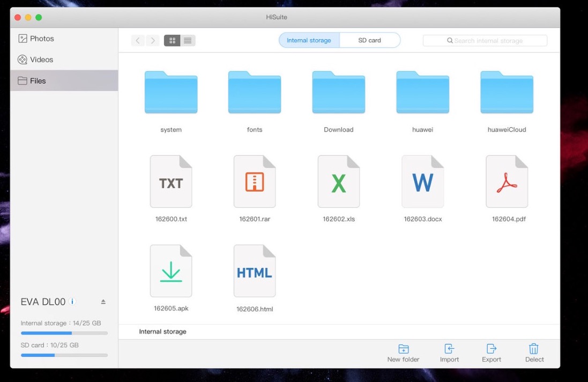588x382 pixels.
Task: Click the system folder name
Action: pos(171,129)
